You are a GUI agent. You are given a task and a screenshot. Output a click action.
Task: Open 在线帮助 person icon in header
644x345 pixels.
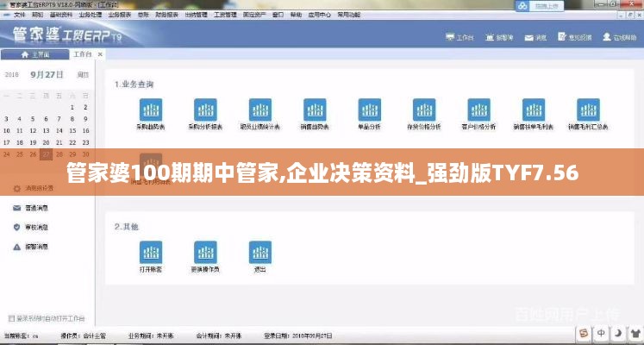click(x=607, y=37)
